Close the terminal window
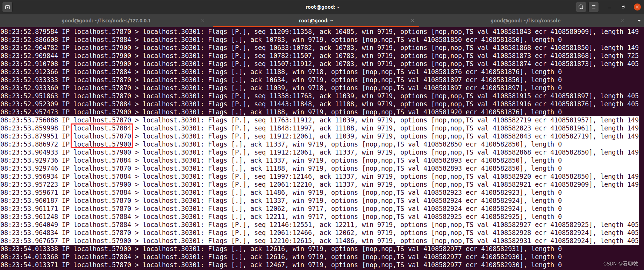The width and height of the screenshot is (644, 270). [x=637, y=7]
